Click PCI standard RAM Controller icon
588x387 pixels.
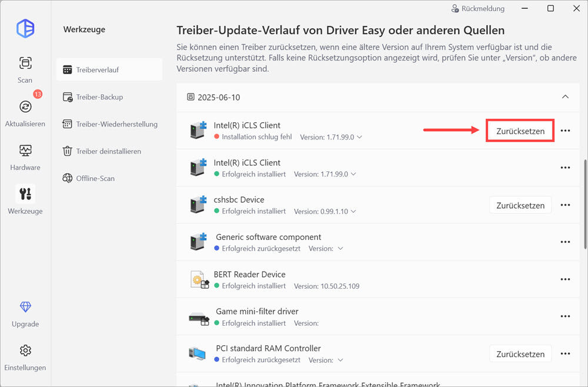pyautogui.click(x=197, y=353)
